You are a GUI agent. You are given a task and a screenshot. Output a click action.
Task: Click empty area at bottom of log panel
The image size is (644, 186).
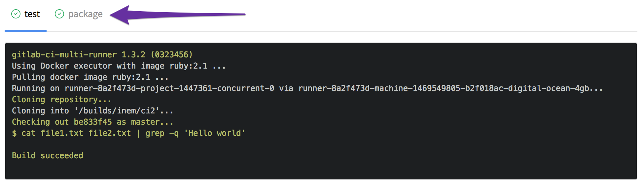(x=320, y=170)
